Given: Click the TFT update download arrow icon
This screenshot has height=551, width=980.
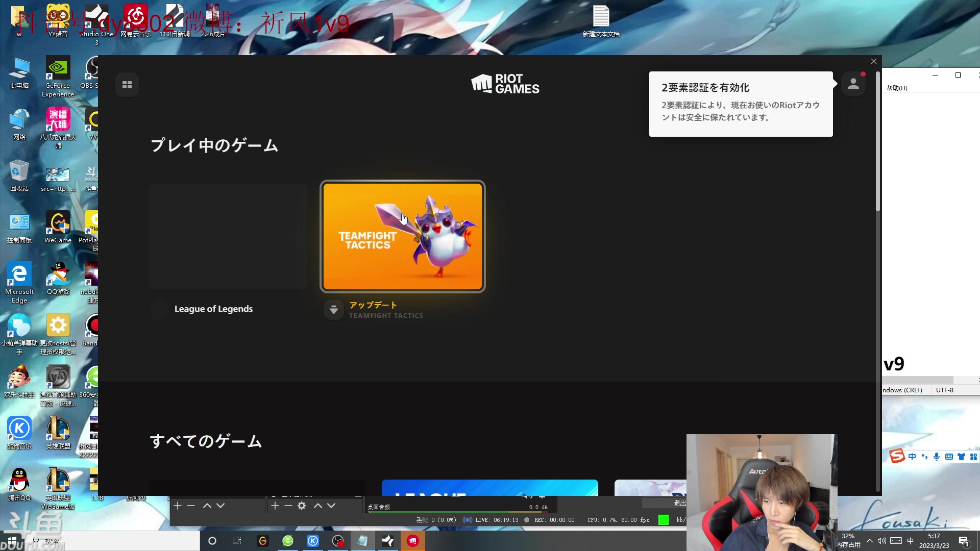Looking at the screenshot, I should tap(333, 310).
